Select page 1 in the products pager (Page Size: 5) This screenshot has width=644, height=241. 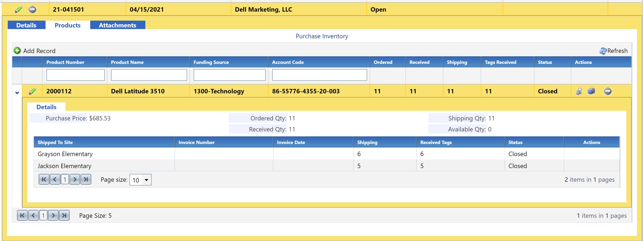coord(43,215)
